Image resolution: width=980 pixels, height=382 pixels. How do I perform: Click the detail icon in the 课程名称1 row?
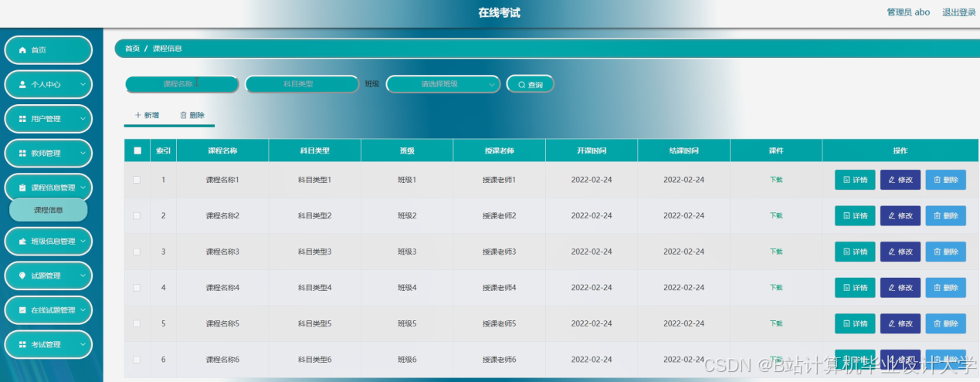click(x=846, y=180)
